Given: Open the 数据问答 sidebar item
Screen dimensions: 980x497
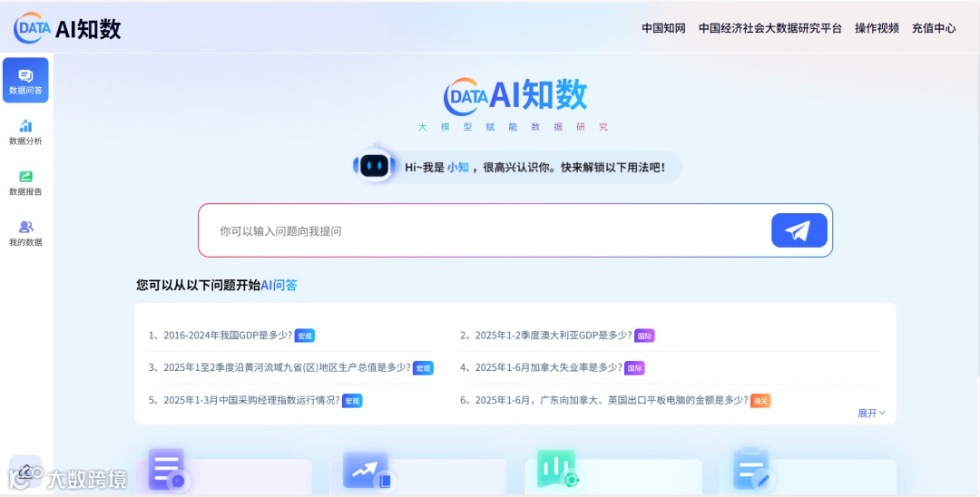Looking at the screenshot, I should click(x=25, y=81).
